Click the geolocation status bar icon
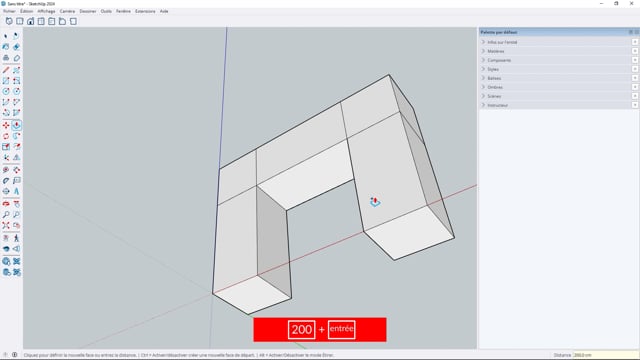 [6, 355]
